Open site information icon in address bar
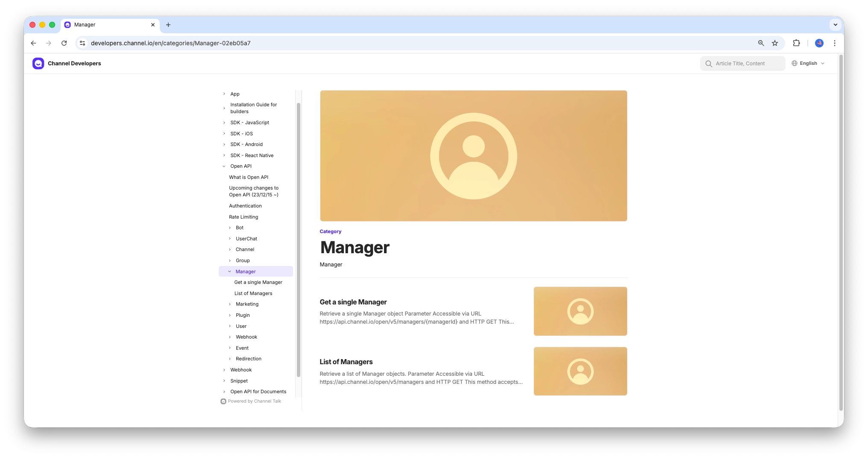The width and height of the screenshot is (868, 459). (83, 43)
